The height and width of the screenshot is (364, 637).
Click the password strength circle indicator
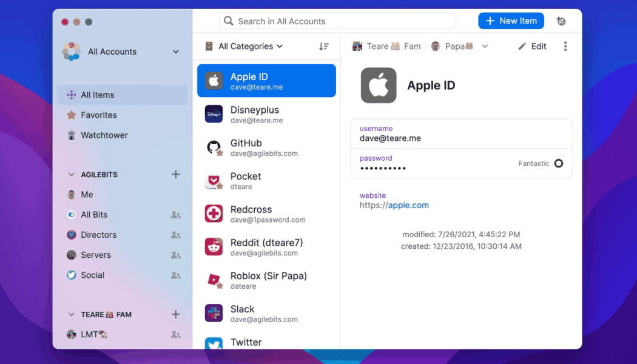point(558,163)
